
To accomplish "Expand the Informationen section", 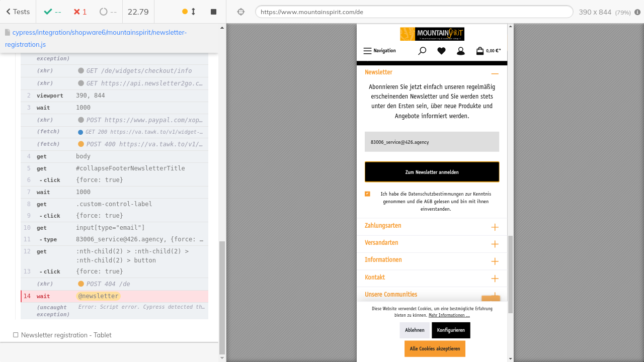I will coord(495,261).
